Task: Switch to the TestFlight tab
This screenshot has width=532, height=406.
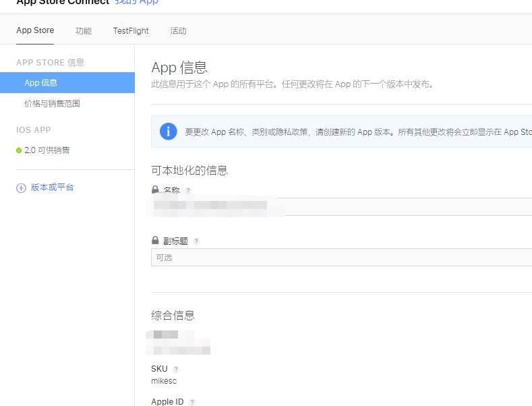Action: [x=131, y=31]
